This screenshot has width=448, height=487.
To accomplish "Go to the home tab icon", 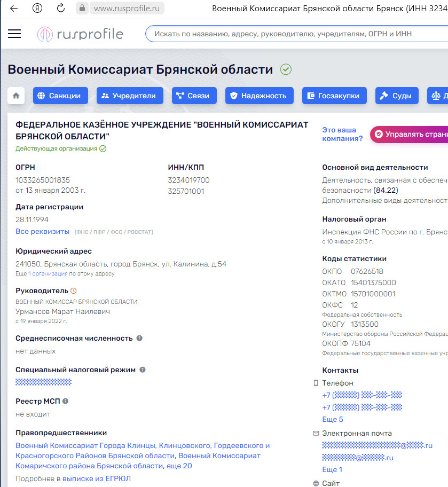I will tap(16, 96).
